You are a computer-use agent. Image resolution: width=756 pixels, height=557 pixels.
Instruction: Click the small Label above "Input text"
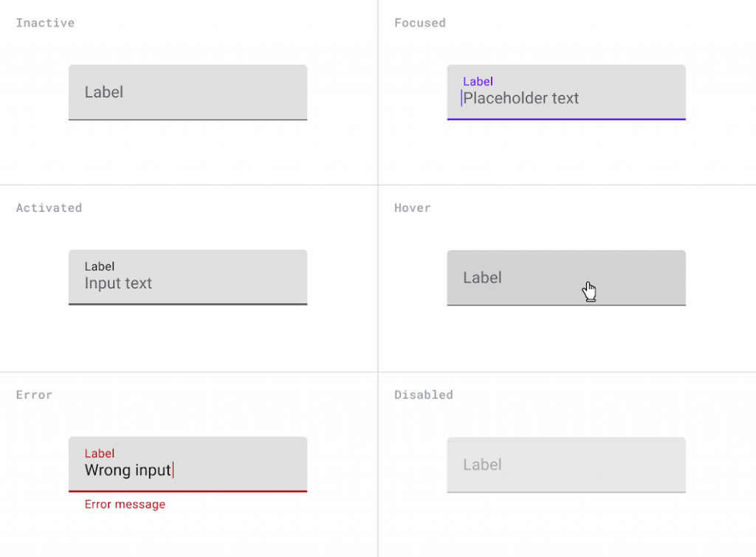coord(100,266)
